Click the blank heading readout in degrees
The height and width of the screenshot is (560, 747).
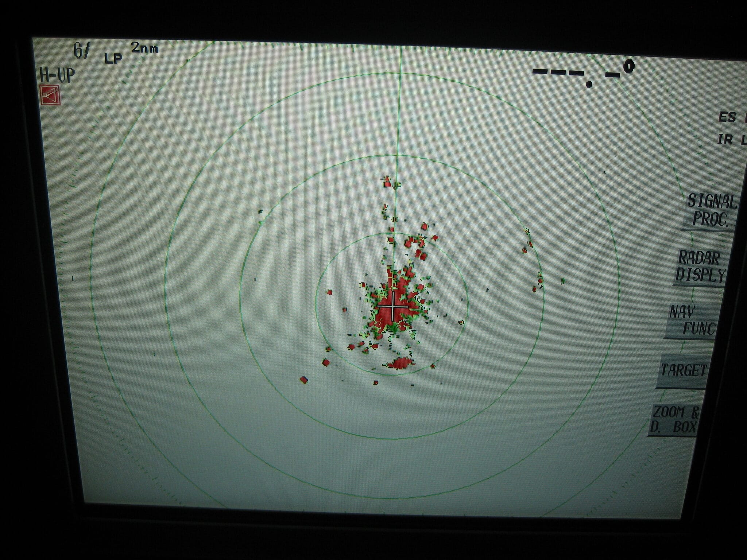pyautogui.click(x=583, y=74)
